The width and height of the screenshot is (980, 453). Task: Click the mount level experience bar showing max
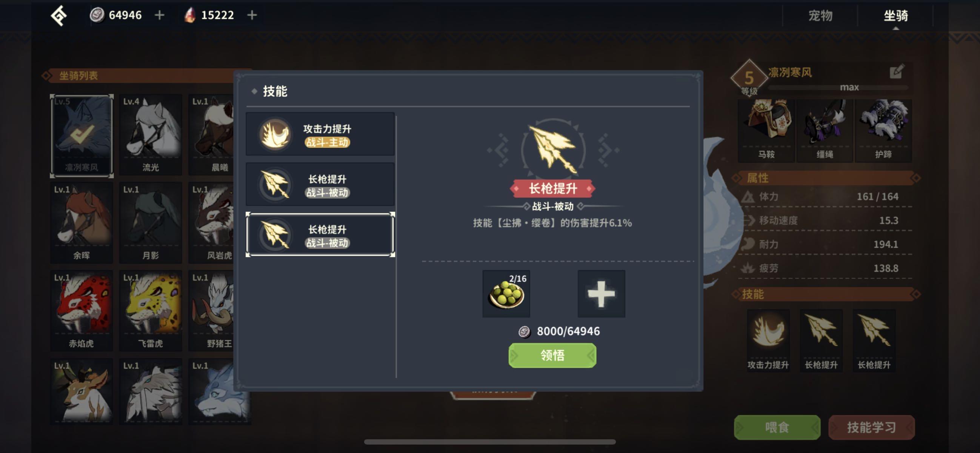coord(838,88)
